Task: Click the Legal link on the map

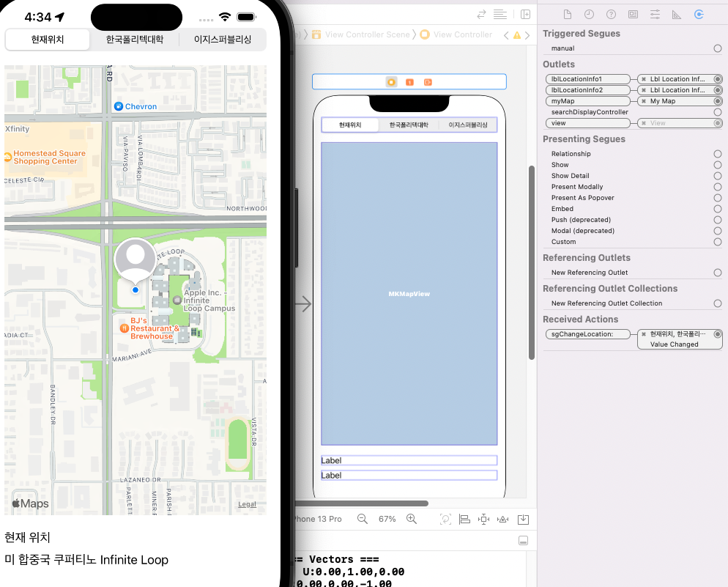Action: (247, 504)
